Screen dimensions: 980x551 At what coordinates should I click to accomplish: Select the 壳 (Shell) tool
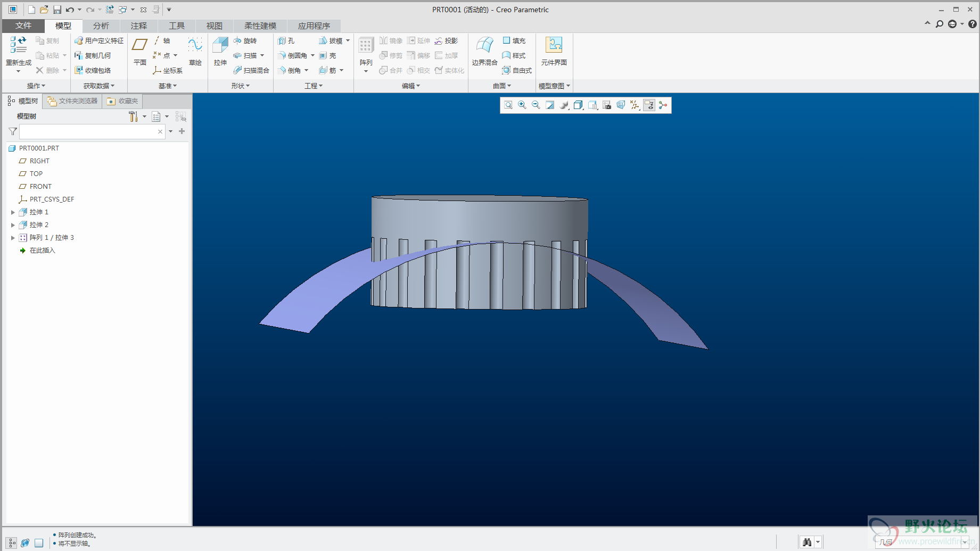(x=327, y=55)
